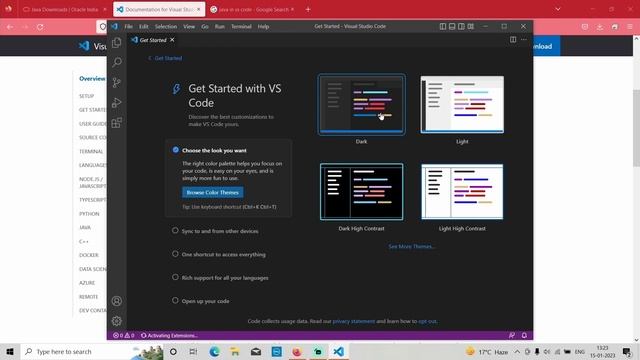Click errors and warnings status indicator

124,336
